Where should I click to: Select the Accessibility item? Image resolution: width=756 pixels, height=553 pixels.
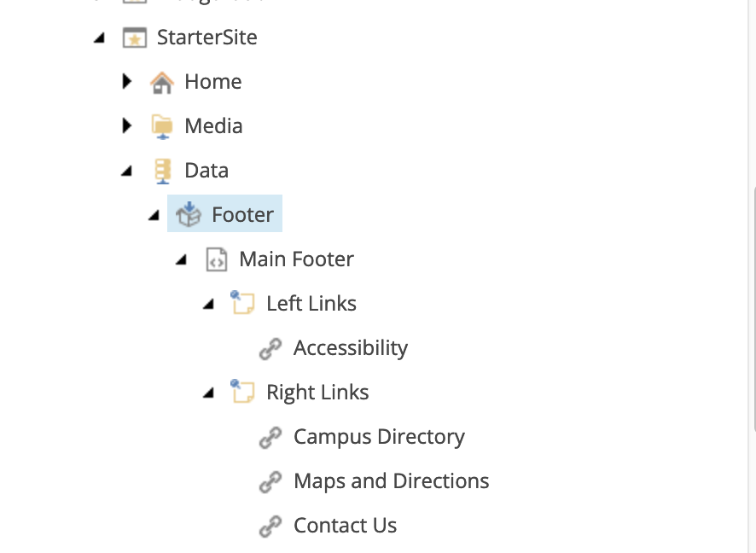click(350, 347)
